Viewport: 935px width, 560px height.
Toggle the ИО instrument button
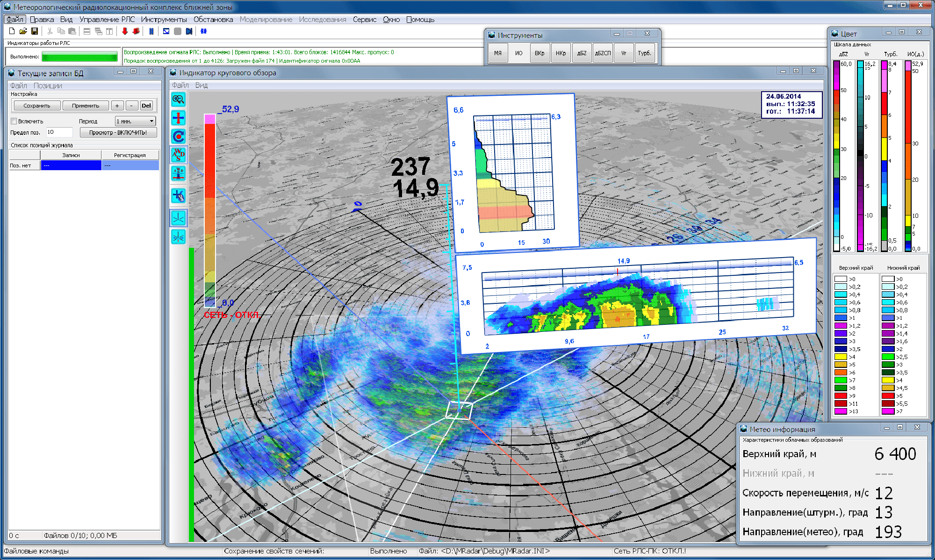tap(519, 53)
